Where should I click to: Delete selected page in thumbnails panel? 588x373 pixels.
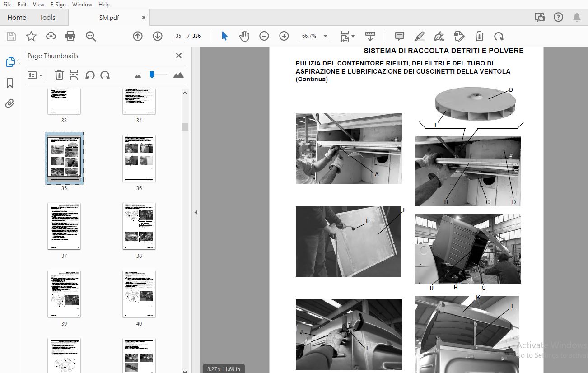[x=59, y=75]
